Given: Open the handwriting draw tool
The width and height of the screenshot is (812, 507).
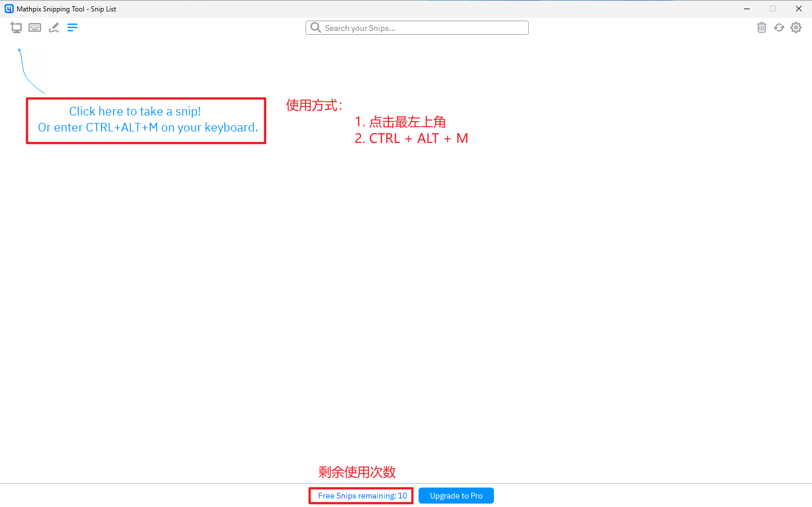Looking at the screenshot, I should 54,27.
